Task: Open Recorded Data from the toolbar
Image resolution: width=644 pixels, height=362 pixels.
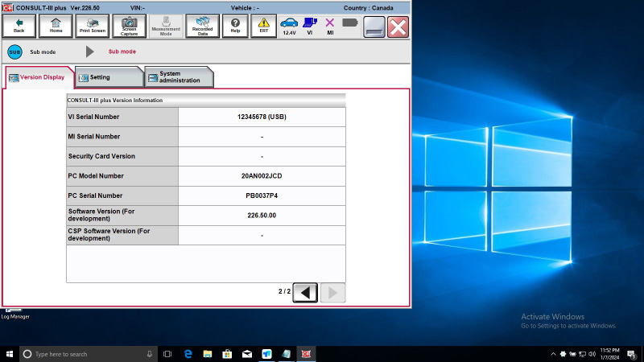Action: coord(203,27)
